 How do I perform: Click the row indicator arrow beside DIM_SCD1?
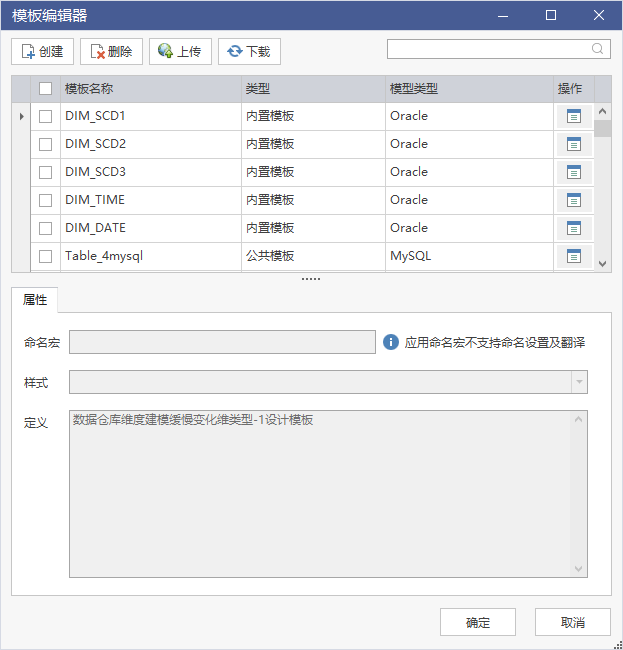tap(22, 116)
